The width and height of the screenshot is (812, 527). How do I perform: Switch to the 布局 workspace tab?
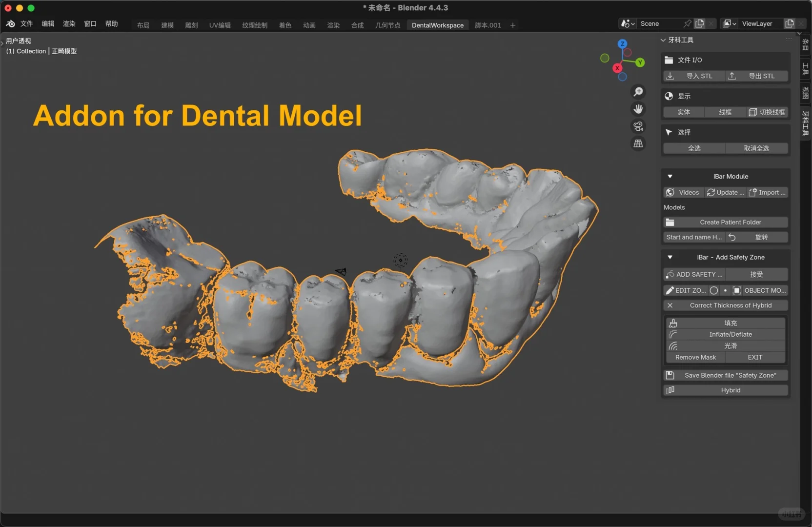tap(143, 25)
